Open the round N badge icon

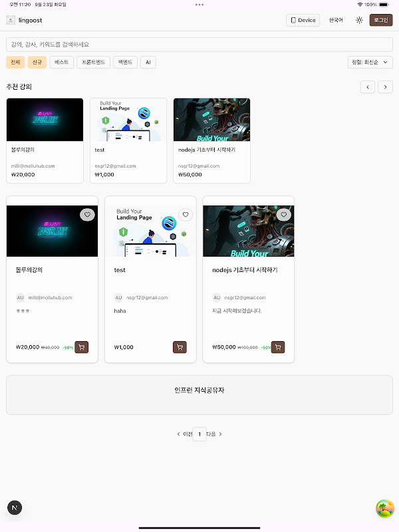click(x=15, y=507)
